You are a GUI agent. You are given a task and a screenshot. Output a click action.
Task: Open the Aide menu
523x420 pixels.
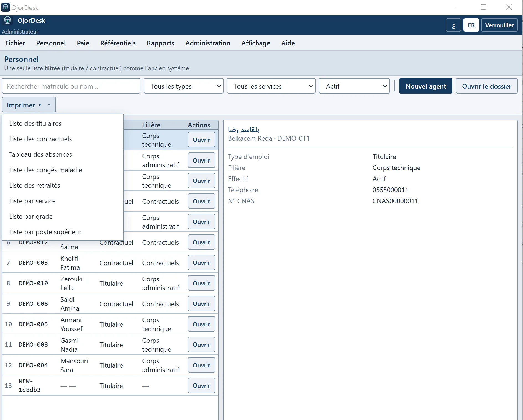pyautogui.click(x=288, y=43)
